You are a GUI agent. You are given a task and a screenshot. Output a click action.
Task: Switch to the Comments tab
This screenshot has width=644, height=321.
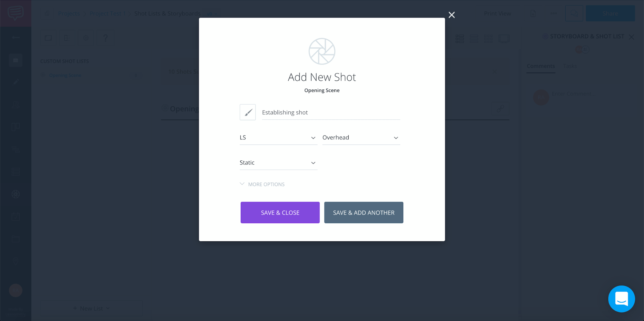(x=541, y=66)
